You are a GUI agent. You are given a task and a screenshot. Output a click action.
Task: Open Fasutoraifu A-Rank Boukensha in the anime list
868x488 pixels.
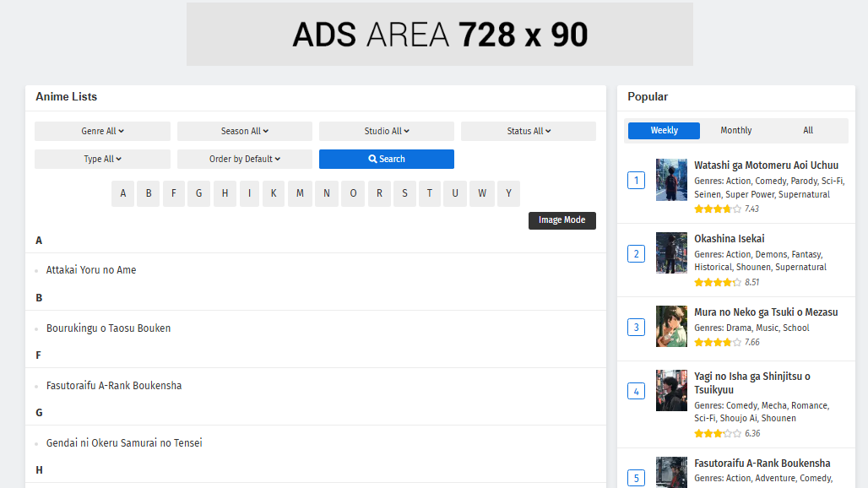(114, 386)
